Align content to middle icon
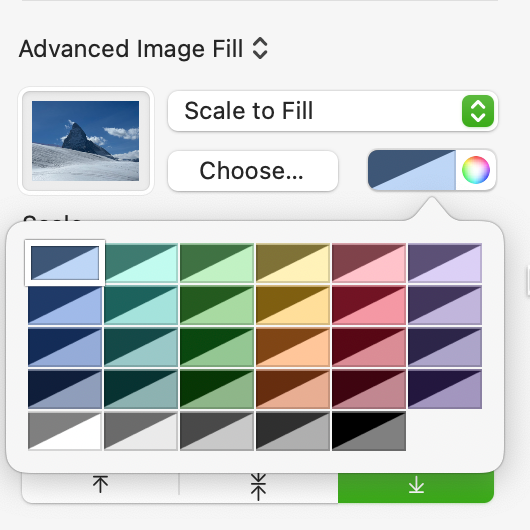 tap(258, 487)
